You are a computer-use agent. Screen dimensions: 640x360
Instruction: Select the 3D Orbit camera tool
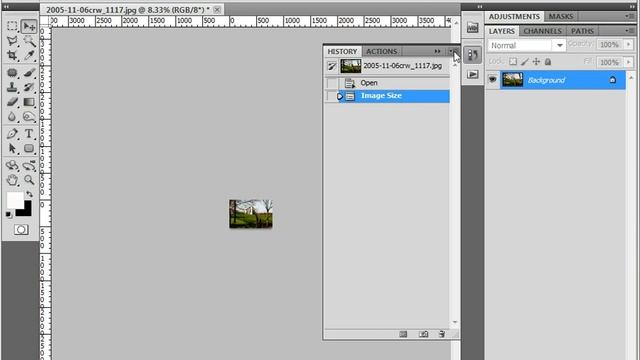point(29,165)
